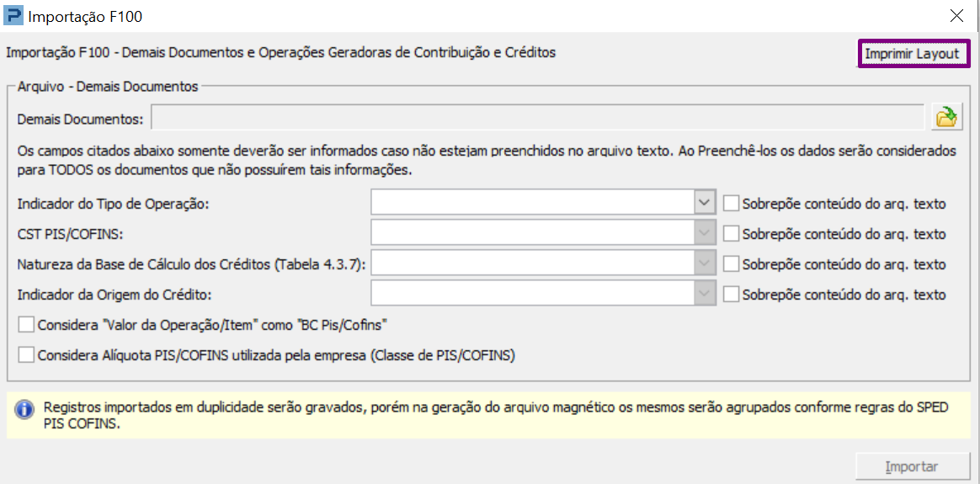This screenshot has width=980, height=484.
Task: Click the Imprimir Layout button
Action: click(x=913, y=54)
